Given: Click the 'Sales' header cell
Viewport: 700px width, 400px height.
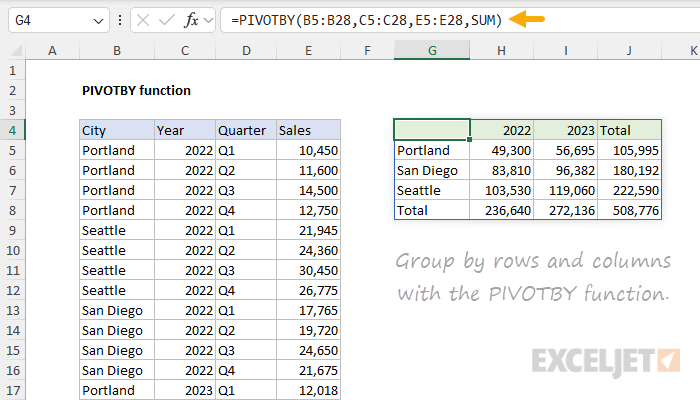Looking at the screenshot, I should pos(308,130).
